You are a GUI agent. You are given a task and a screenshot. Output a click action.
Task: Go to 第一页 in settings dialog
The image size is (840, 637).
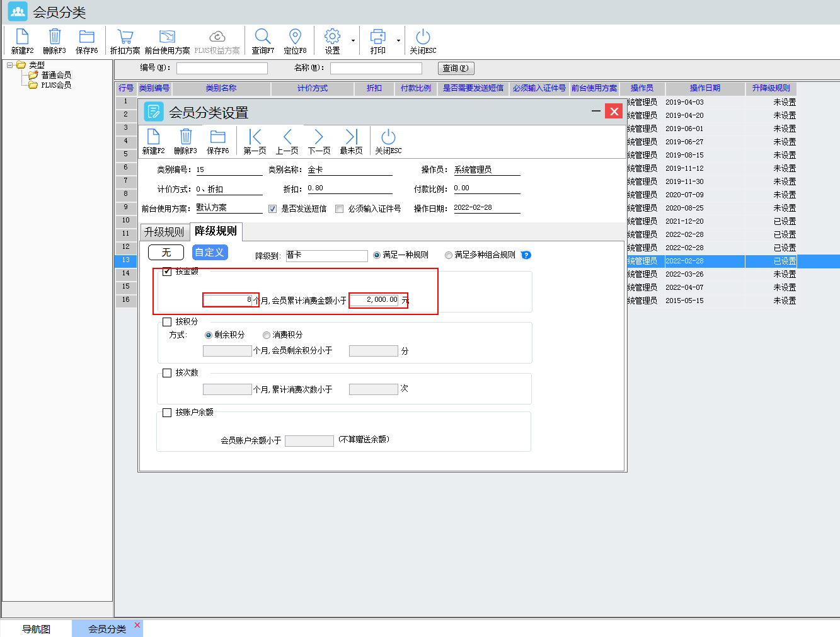coord(255,137)
